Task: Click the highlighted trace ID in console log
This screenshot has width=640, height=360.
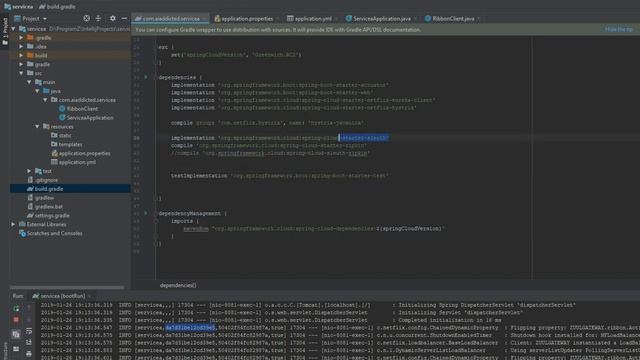Action: pyautogui.click(x=190, y=328)
